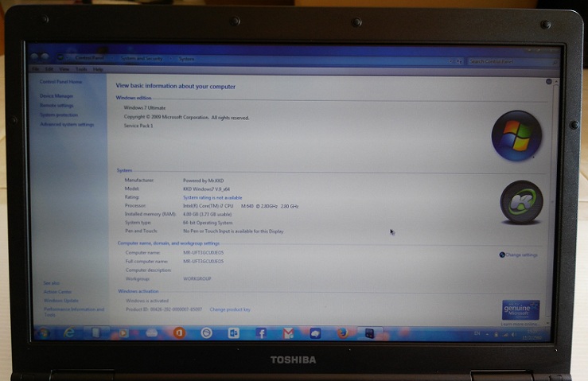Show hidden tray icons arrow
Viewport: 588px width, 381px height.
pyautogui.click(x=488, y=334)
